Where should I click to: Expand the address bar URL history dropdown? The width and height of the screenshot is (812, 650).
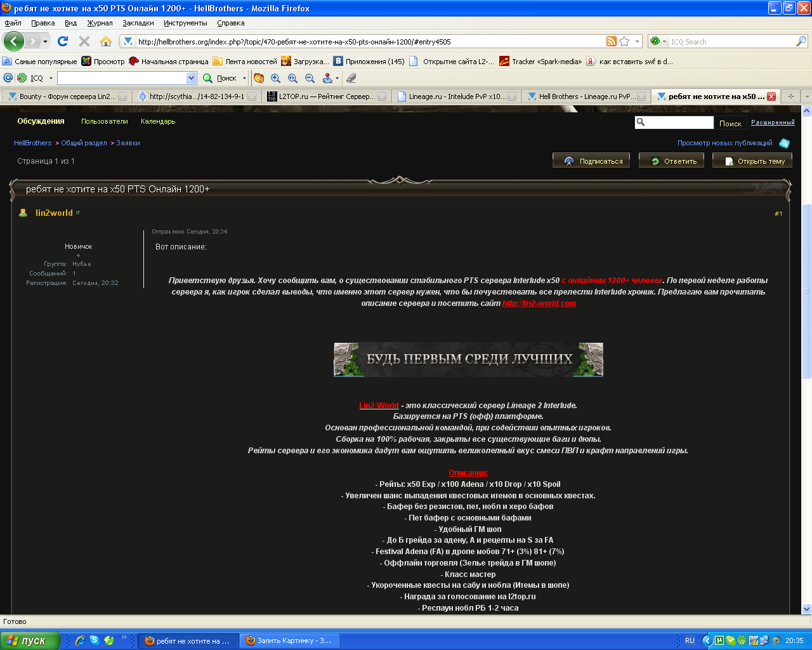(638, 42)
